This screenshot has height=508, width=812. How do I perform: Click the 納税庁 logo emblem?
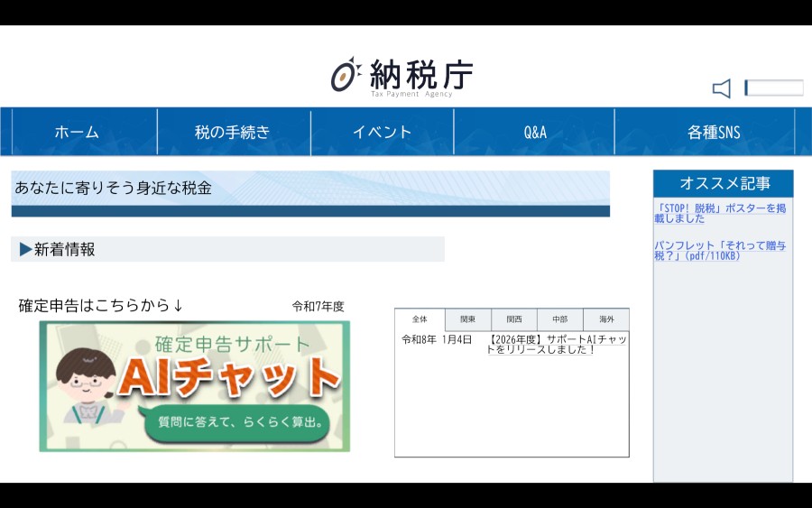[x=345, y=75]
